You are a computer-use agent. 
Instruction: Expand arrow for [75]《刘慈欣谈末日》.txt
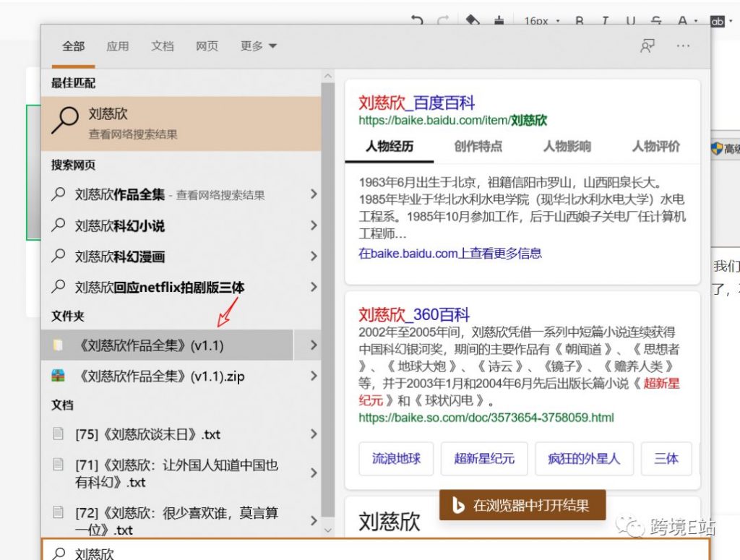[314, 434]
